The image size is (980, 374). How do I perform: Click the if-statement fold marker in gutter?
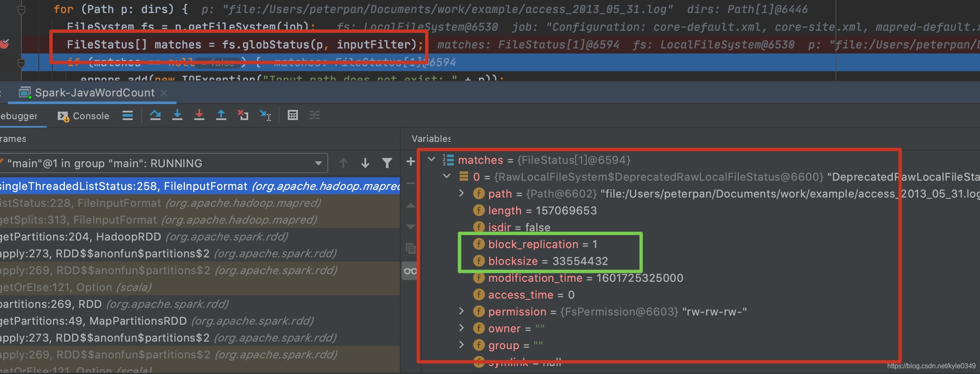point(21,63)
